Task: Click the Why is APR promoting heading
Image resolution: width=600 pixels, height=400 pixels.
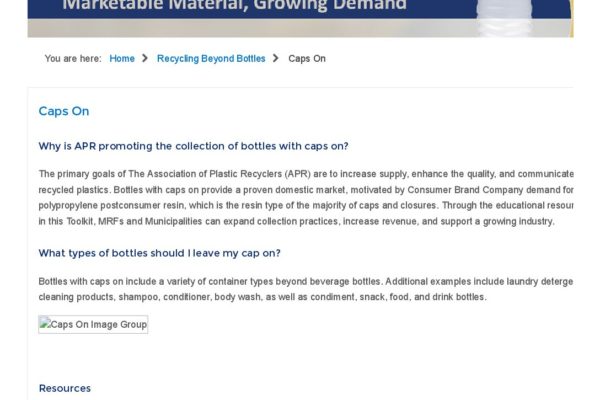Action: pos(193,146)
